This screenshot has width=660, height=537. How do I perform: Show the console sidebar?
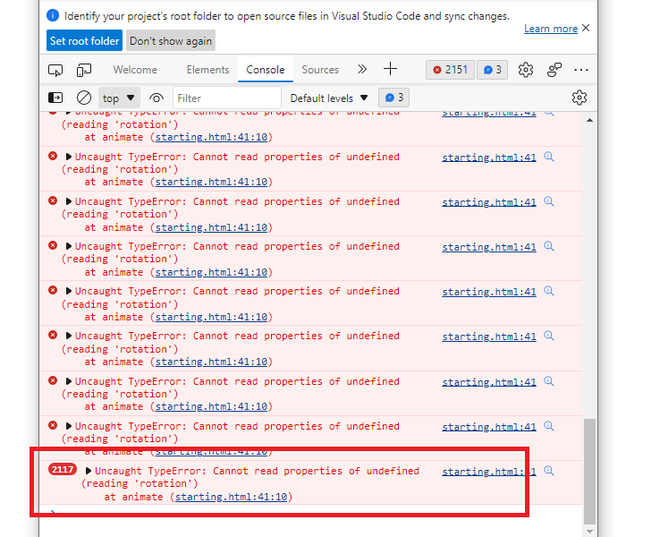56,98
